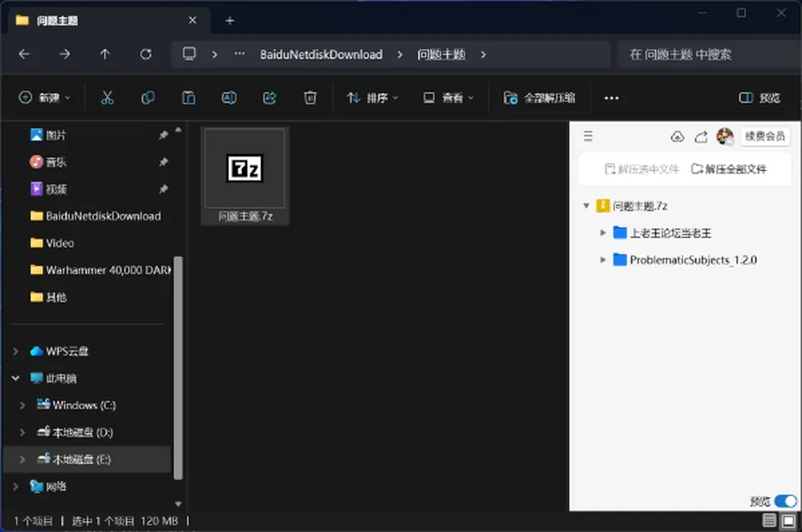802x532 pixels.
Task: Open the 查看 view dropdown
Action: coord(448,98)
